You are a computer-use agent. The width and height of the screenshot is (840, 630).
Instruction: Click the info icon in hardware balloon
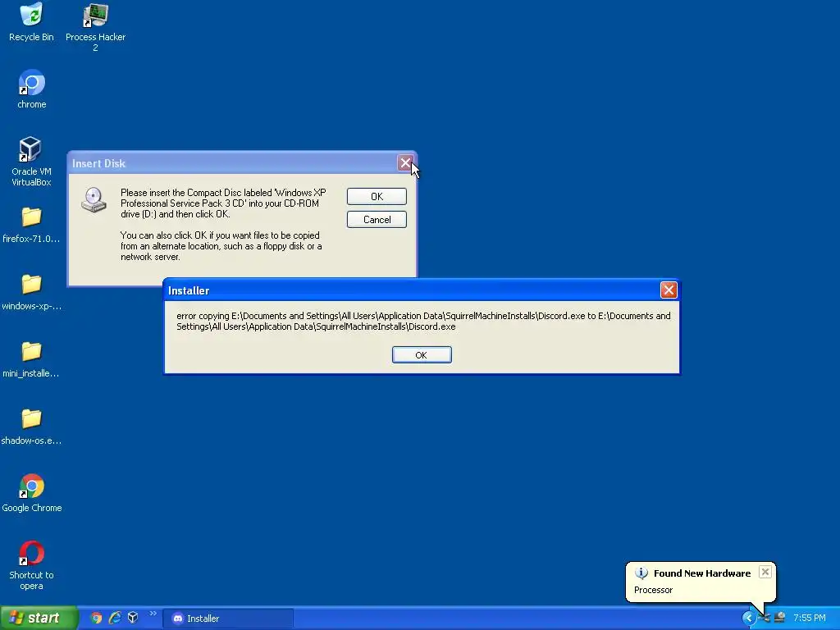(641, 573)
